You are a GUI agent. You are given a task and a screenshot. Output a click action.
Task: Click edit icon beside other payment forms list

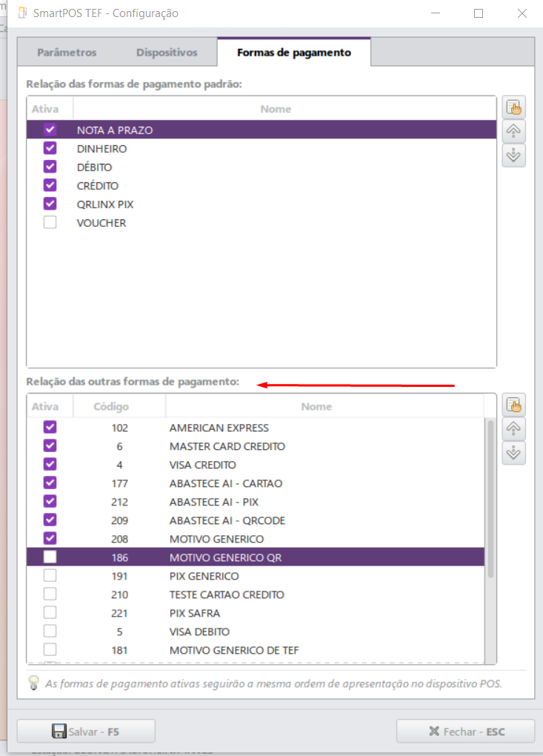click(x=513, y=405)
